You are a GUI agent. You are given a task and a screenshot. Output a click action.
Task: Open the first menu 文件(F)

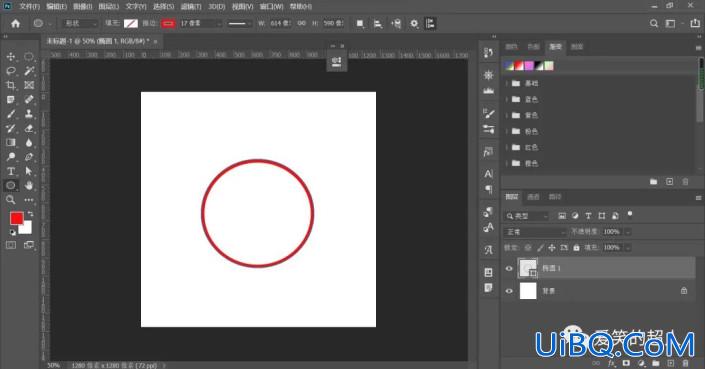[29, 6]
